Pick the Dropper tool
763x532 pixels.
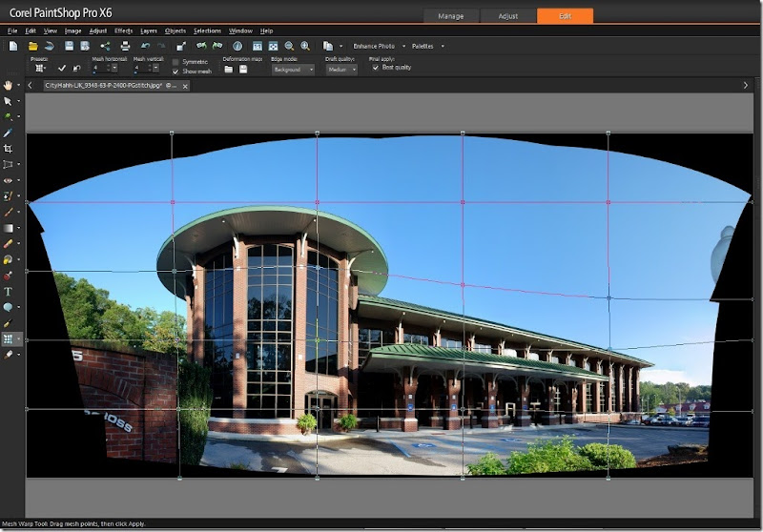[9, 133]
